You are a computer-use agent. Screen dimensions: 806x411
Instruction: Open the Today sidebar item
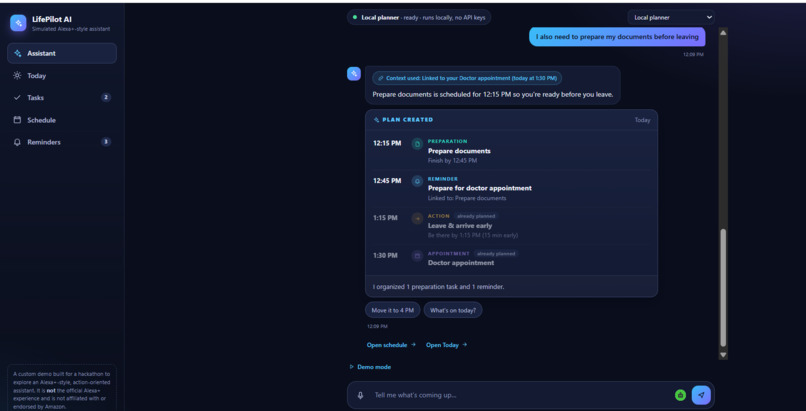click(x=62, y=76)
